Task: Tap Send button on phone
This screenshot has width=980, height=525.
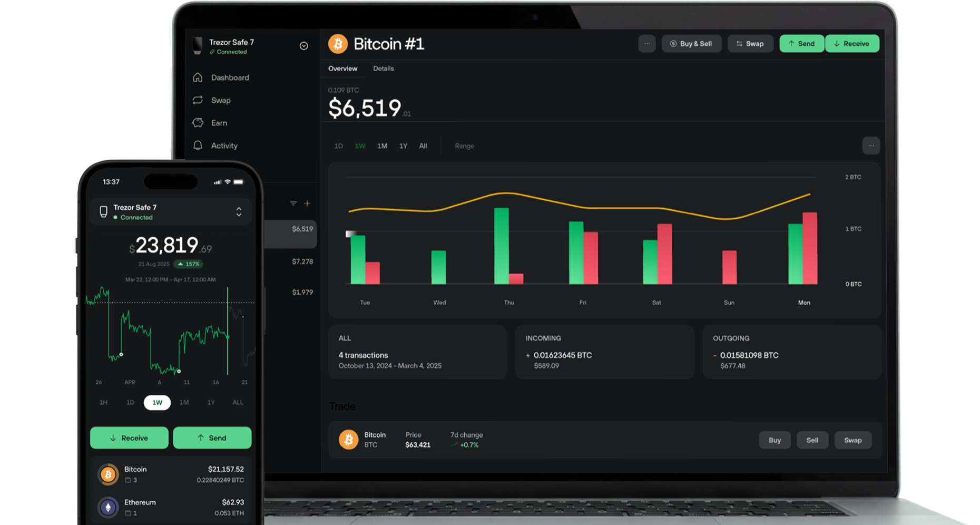Action: [x=212, y=438]
